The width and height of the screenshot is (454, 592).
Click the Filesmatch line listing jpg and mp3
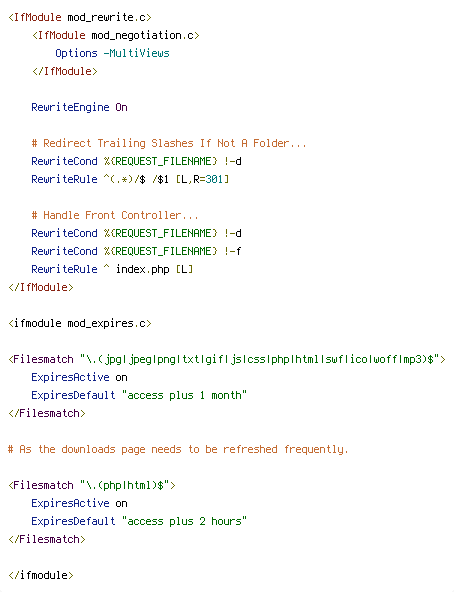(x=227, y=359)
